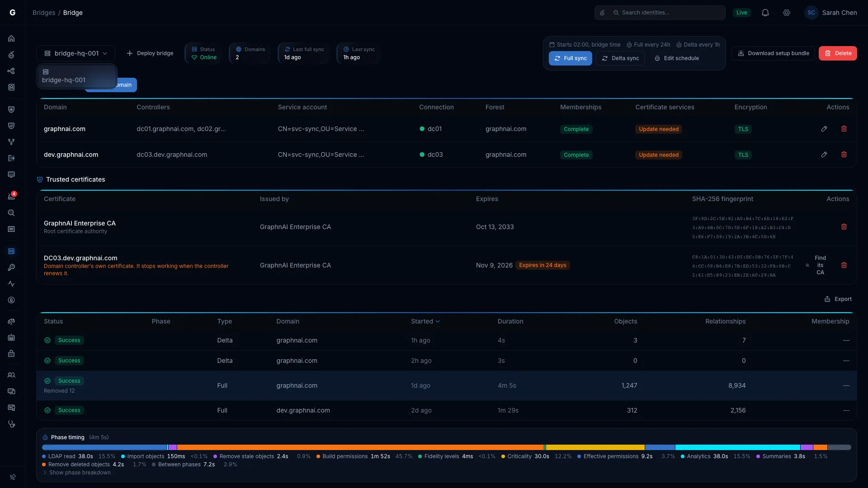Open the settings gear in the header
The height and width of the screenshot is (488, 868).
[787, 13]
